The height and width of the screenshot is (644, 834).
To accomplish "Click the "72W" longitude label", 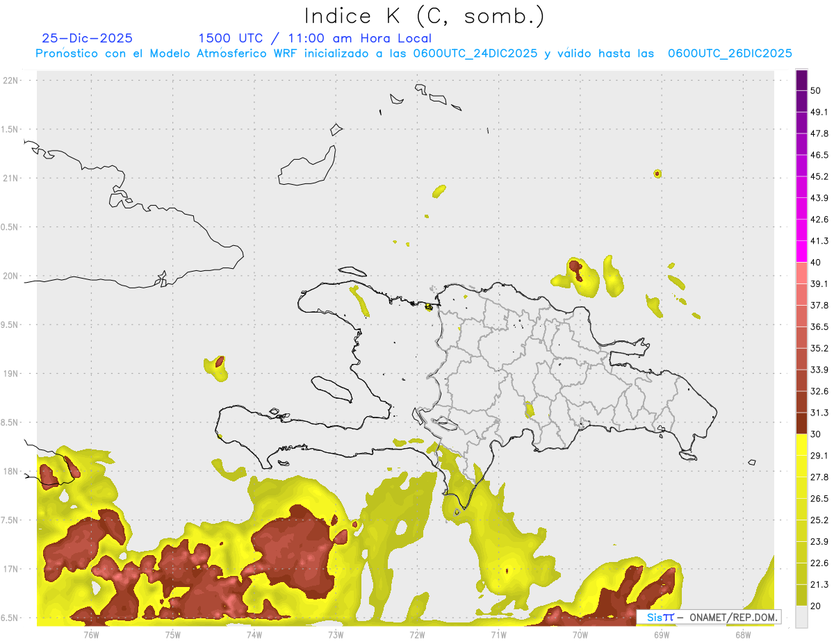I will coord(417,634).
